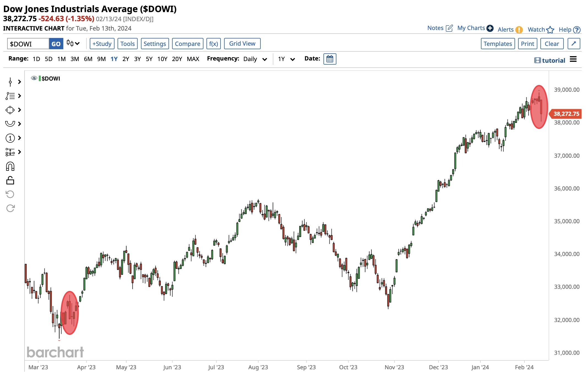Open the candlestick chart type dropdown
Viewport: 588px width, 380px height.
(73, 44)
